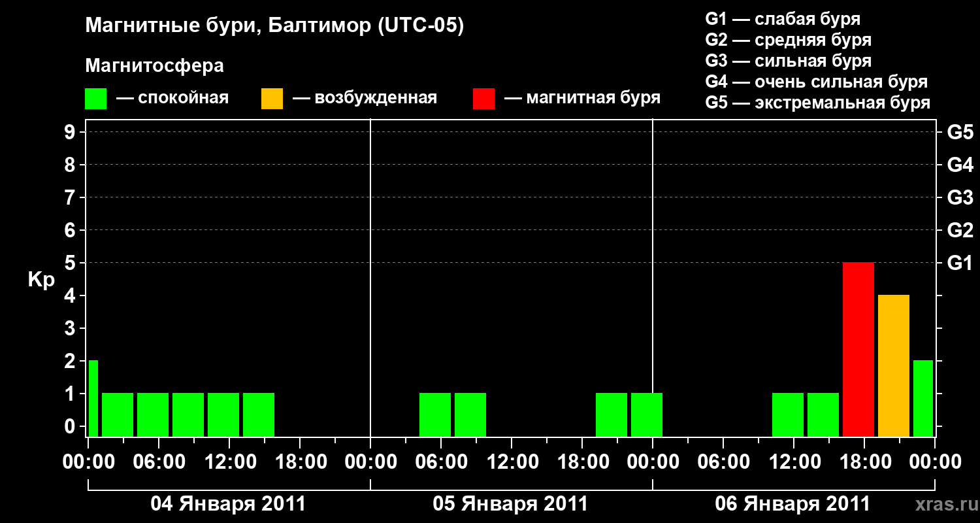The image size is (980, 523).
Task: Click the 'G3' right axis label
Action: pos(960,197)
